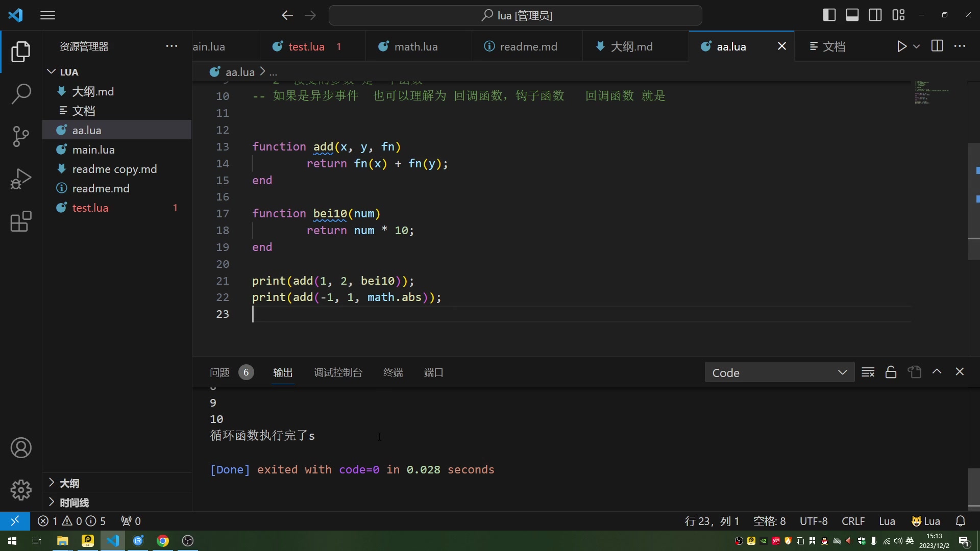
Task: Switch to the test.lua tab
Action: 312,46
